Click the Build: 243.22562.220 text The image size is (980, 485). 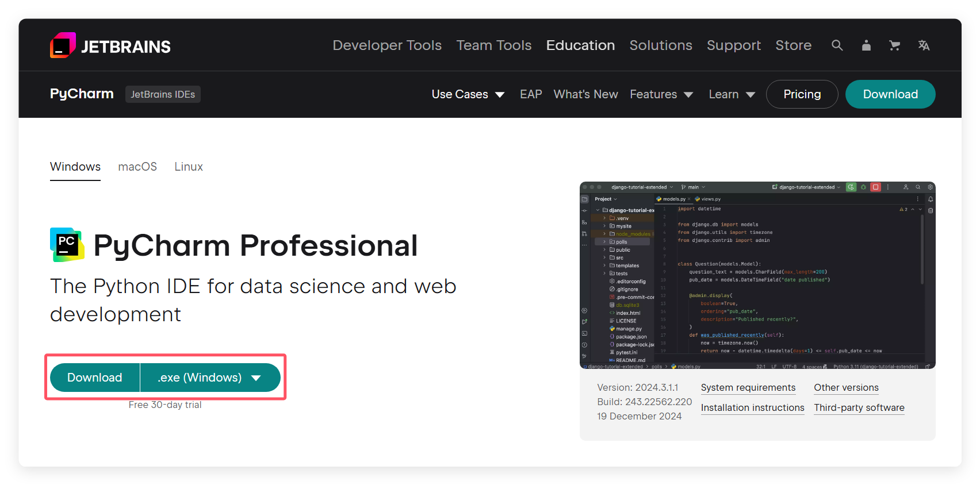(644, 402)
